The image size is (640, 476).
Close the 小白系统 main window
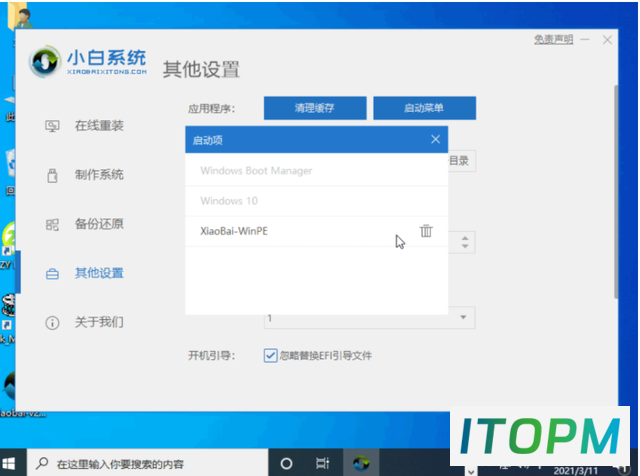607,40
